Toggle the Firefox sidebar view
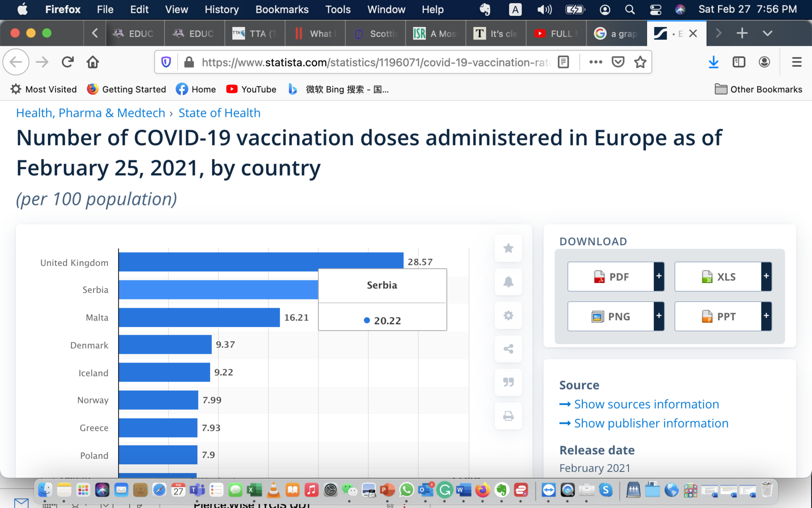 pos(739,62)
